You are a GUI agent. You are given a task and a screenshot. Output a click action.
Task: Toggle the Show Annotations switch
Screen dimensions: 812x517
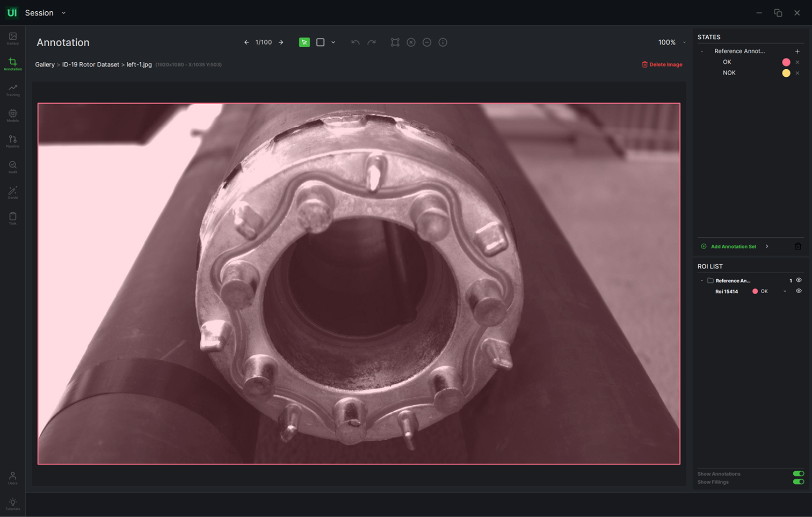coord(799,474)
